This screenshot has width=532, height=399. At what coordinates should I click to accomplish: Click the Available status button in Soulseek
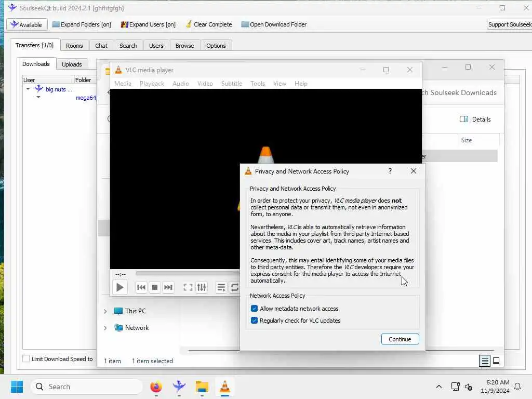point(26,24)
